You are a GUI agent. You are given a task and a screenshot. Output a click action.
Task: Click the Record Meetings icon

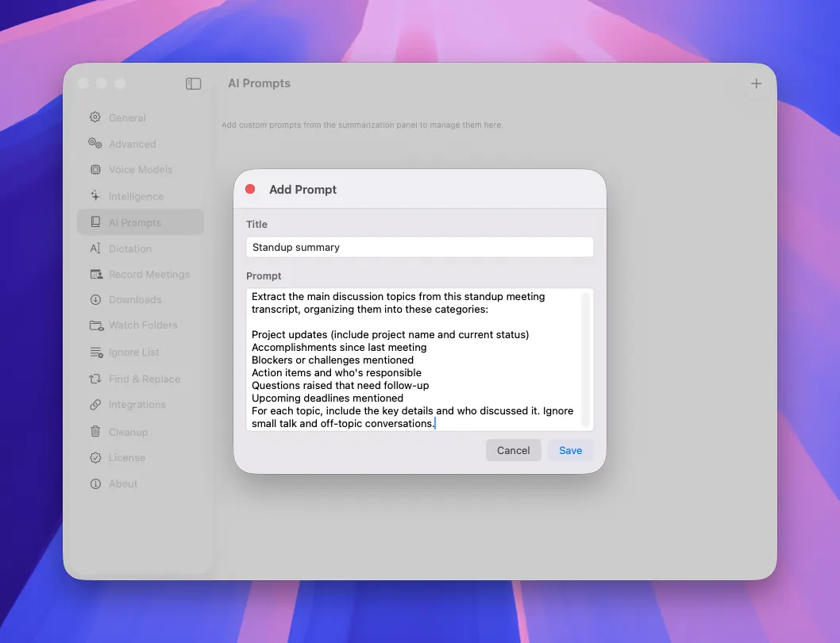(x=96, y=275)
